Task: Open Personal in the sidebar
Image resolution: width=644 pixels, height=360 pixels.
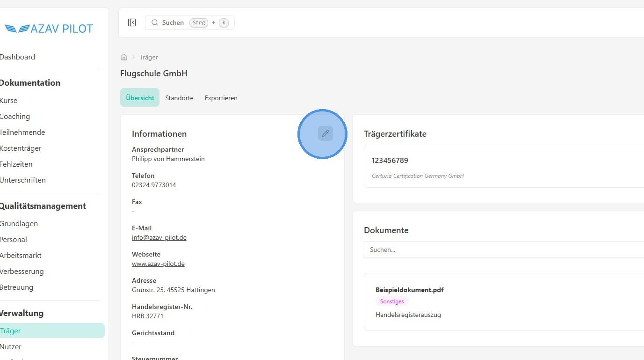Action: click(x=14, y=240)
